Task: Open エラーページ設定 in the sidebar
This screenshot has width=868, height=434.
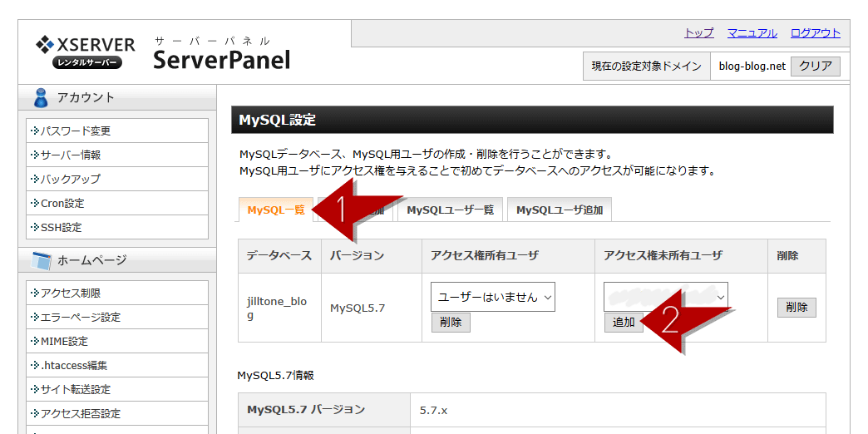Action: tap(117, 318)
